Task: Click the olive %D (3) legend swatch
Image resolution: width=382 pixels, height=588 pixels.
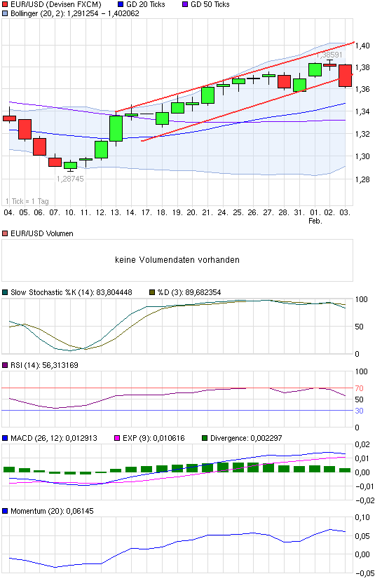Action: 152,292
